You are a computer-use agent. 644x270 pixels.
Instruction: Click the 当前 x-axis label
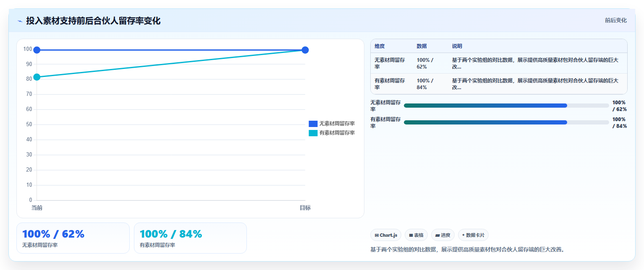(37, 208)
